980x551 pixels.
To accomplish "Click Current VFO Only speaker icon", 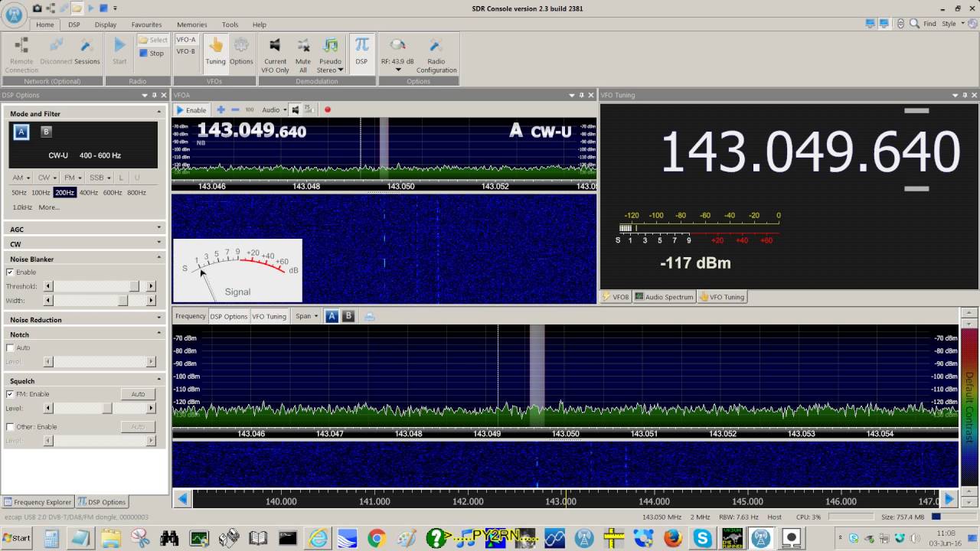I will [275, 46].
